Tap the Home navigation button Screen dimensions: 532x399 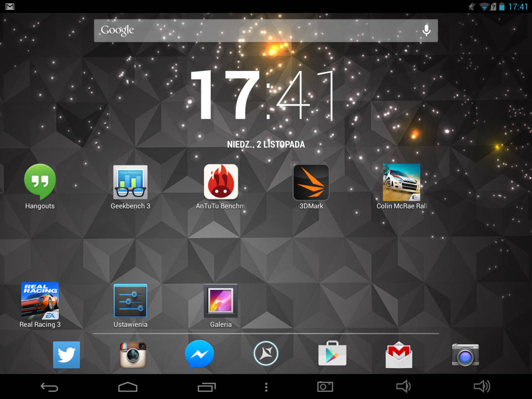coord(128,387)
